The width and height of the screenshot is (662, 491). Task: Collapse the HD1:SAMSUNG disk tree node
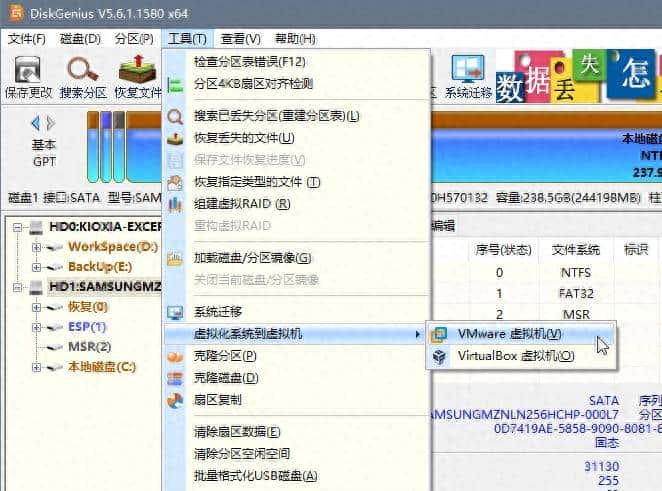[17, 288]
